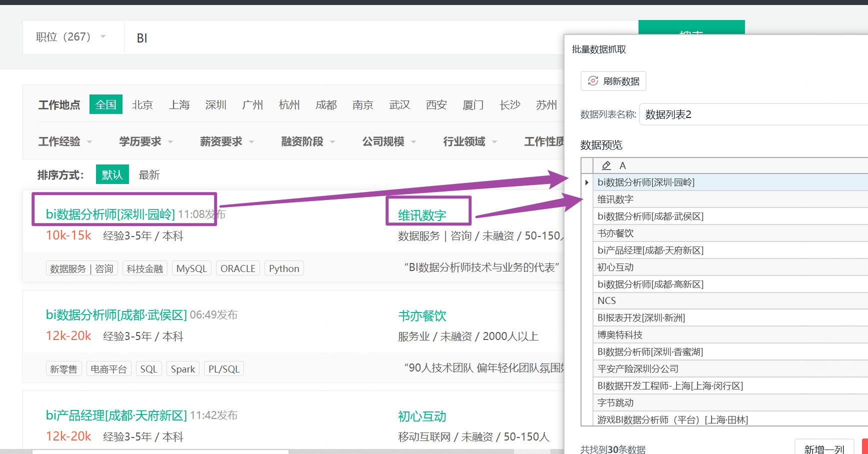Click the row pointer arrow beside first data row
The height and width of the screenshot is (454, 868).
pyautogui.click(x=587, y=182)
